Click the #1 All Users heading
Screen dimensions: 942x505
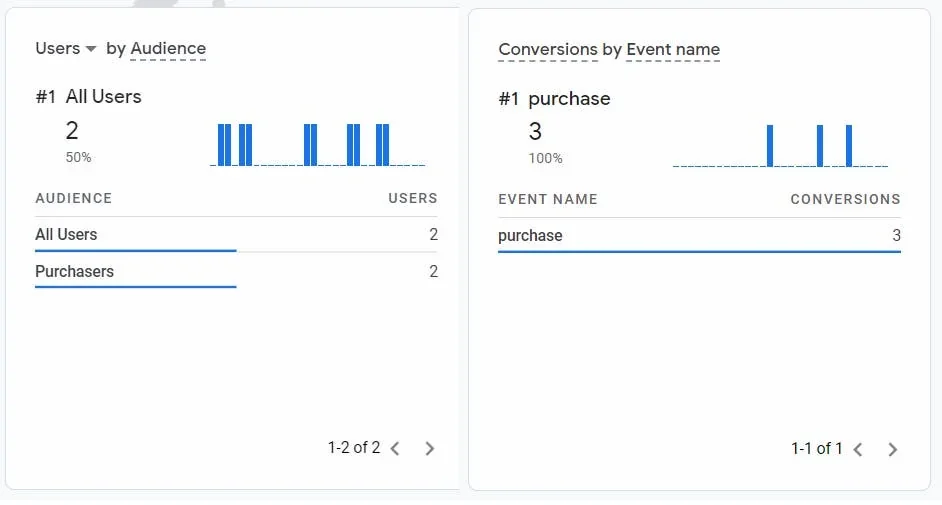[x=88, y=97]
